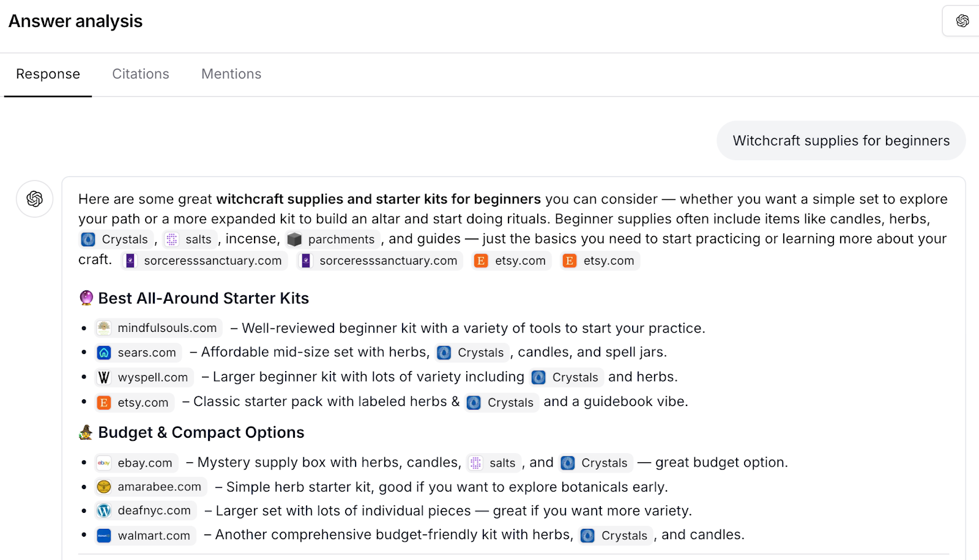Open the sears.com citation chip
Screen dimensions: 979x560
[138, 353]
